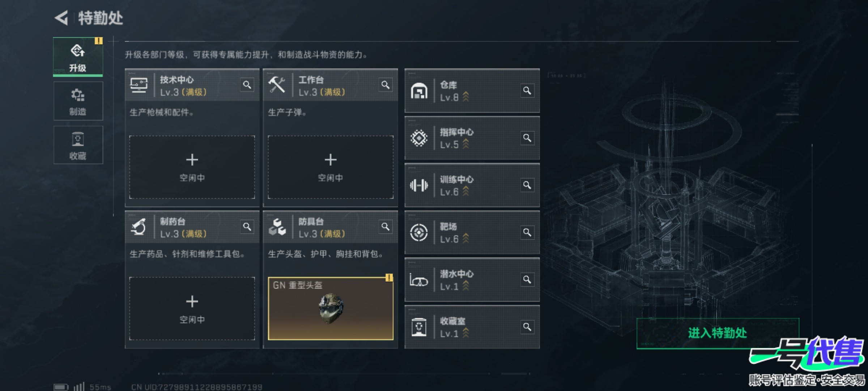The image size is (868, 391).
Task: Go back using the arrow beside 特勤处
Action: [x=61, y=18]
